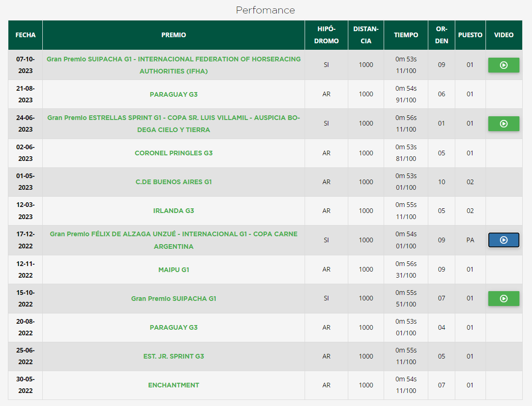Screen dimensions: 532x406
Task: Open ENCHANTMENT race link
Action: 173,385
